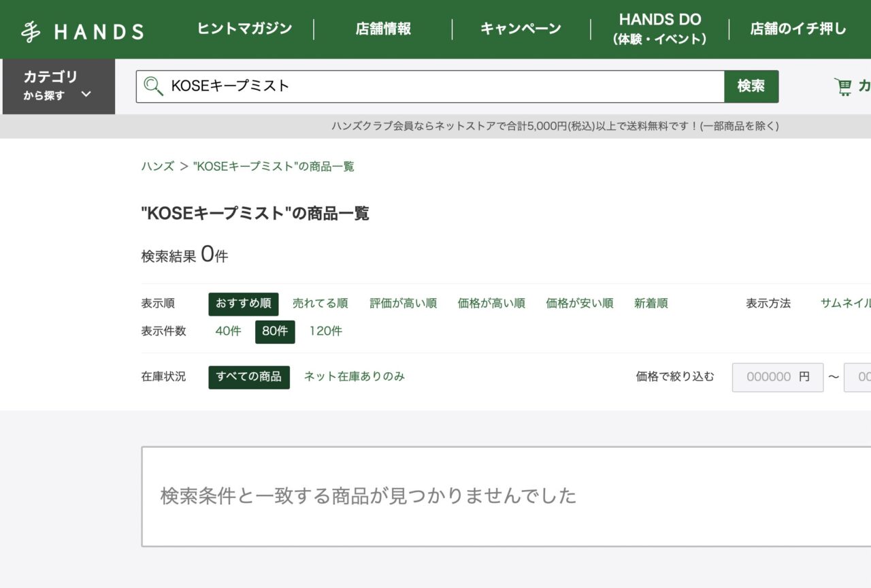The height and width of the screenshot is (588, 871).
Task: Click the "KOSEキープミスト"の商品一覧 page heading
Action: pos(255,214)
